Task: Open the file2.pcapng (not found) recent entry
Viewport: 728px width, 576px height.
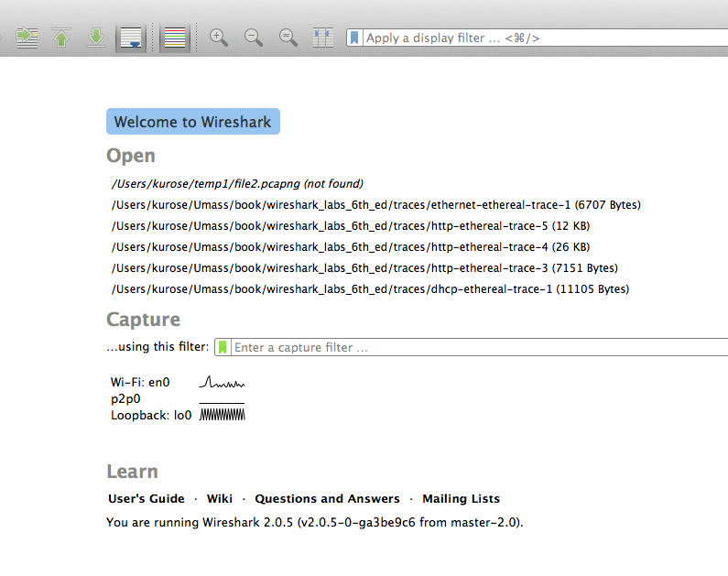Action: pyautogui.click(x=237, y=184)
